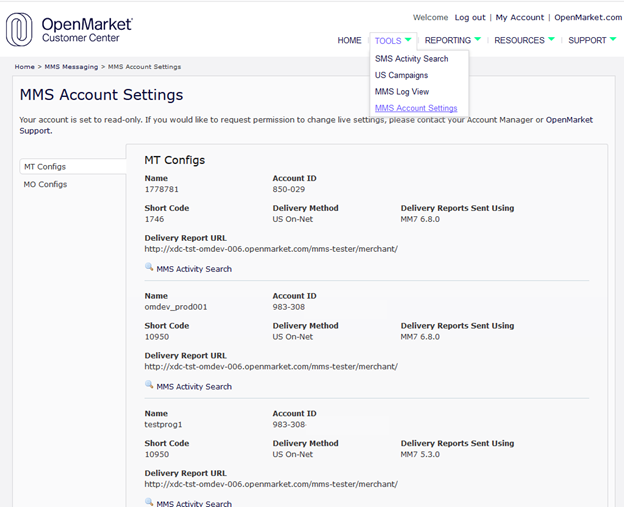Click magnifier icon beside omdev_prod001's MMS Activity Search
Image resolution: width=624 pixels, height=507 pixels.
click(x=149, y=385)
